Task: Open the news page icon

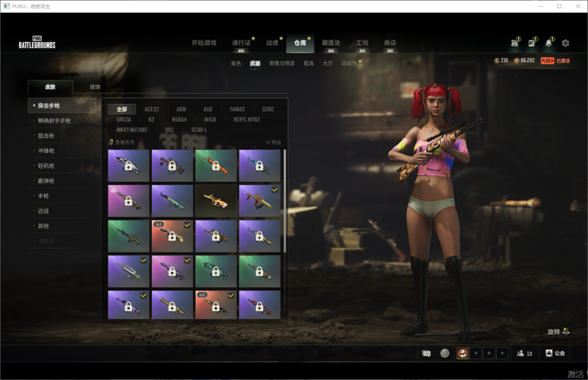Action: (532, 43)
